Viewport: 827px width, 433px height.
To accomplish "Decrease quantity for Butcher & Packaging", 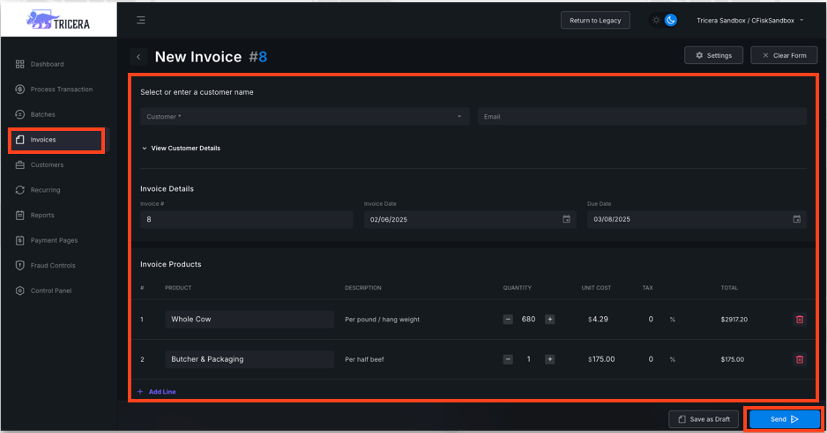I will point(508,359).
